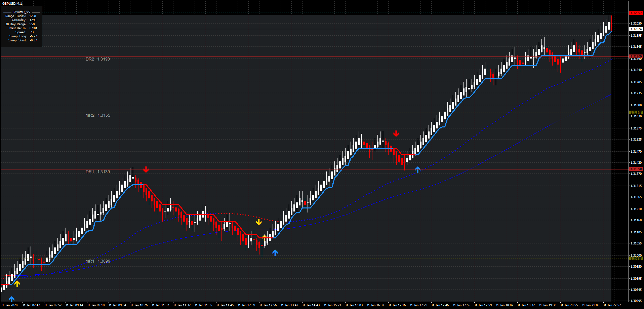Viewport: 644px width, 309px height.
Task: Click the Range Today value 1298
Action: 33,16
